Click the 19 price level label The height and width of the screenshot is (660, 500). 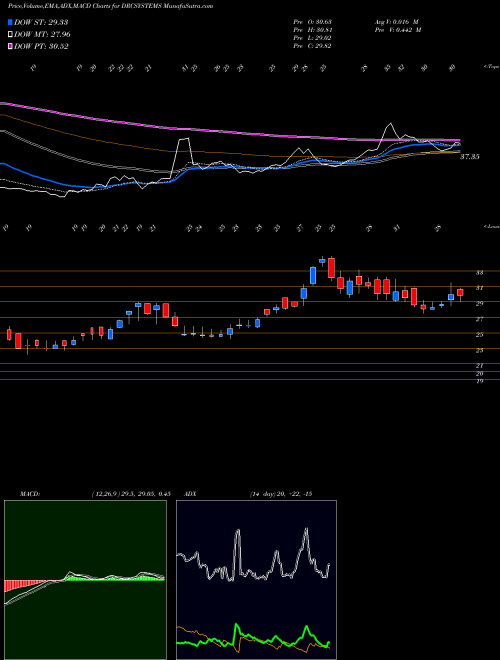[x=479, y=381]
